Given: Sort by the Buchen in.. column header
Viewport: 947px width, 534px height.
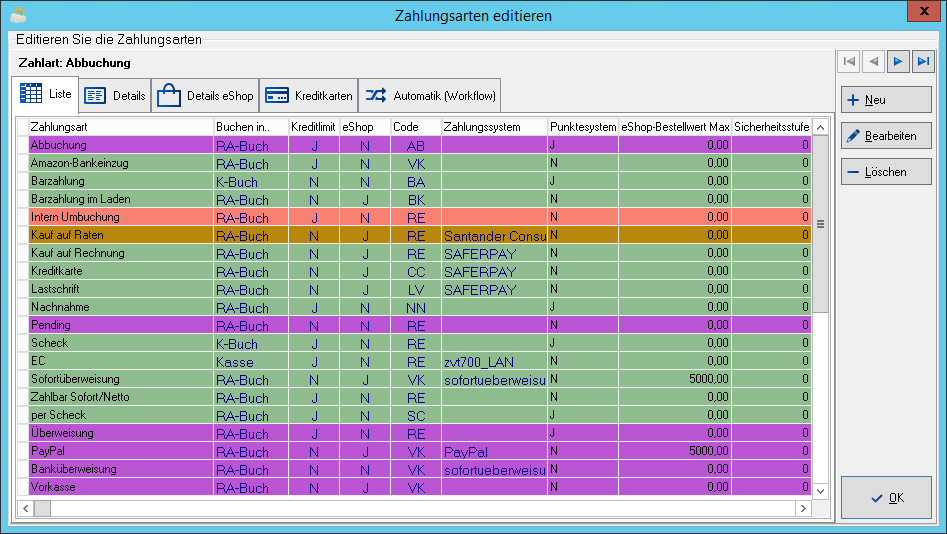Looking at the screenshot, I should point(251,127).
